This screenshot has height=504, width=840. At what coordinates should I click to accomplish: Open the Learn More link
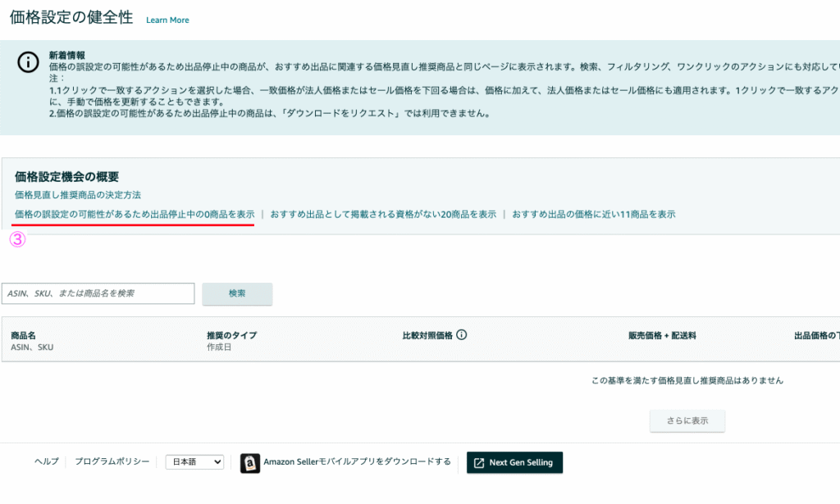pyautogui.click(x=167, y=20)
